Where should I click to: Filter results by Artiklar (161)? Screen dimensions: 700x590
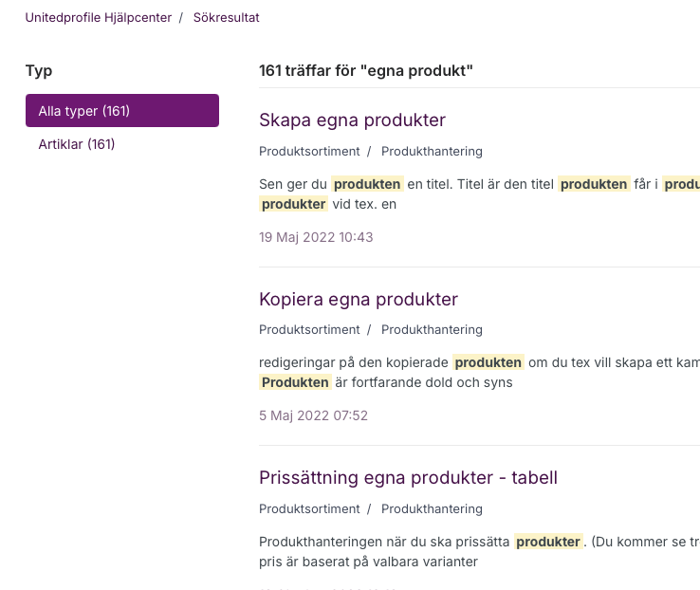77,144
